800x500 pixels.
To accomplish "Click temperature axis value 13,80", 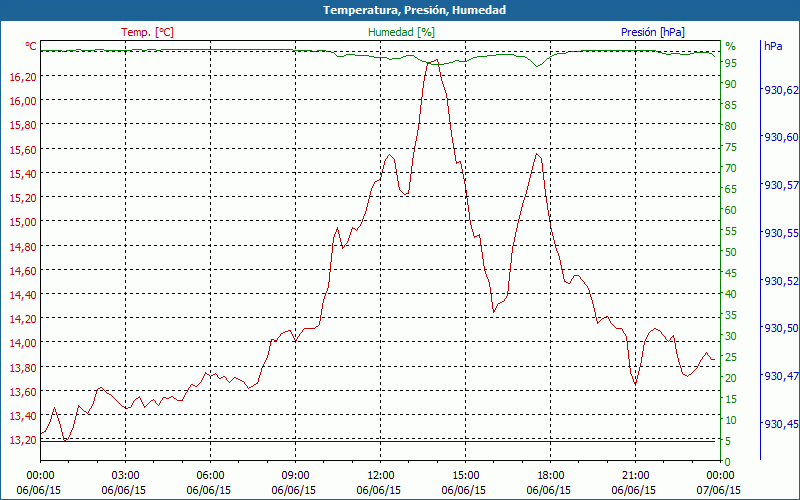I will click(23, 367).
